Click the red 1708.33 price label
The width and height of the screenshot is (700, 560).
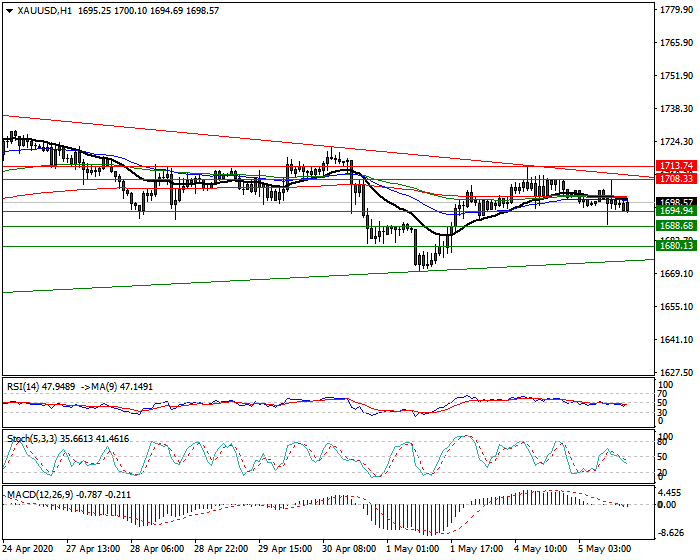tap(676, 179)
